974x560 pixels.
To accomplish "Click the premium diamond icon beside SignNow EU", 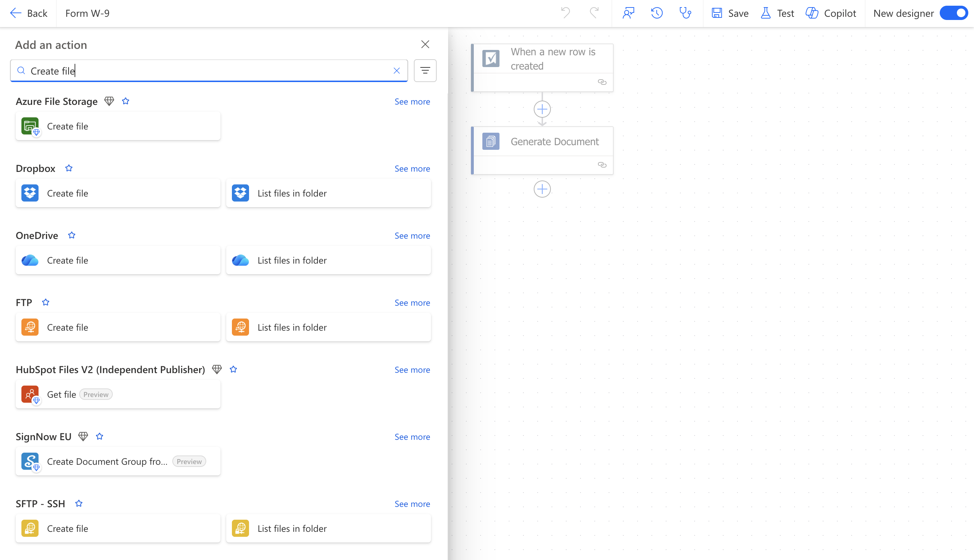I will 83,436.
